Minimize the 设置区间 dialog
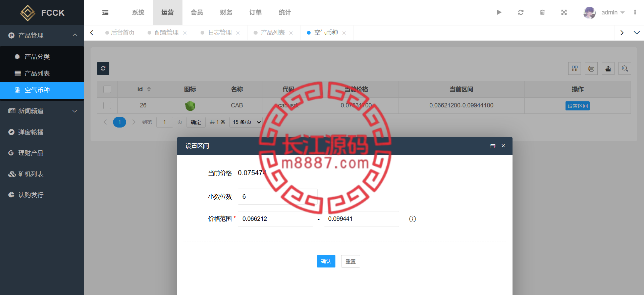 coord(481,146)
